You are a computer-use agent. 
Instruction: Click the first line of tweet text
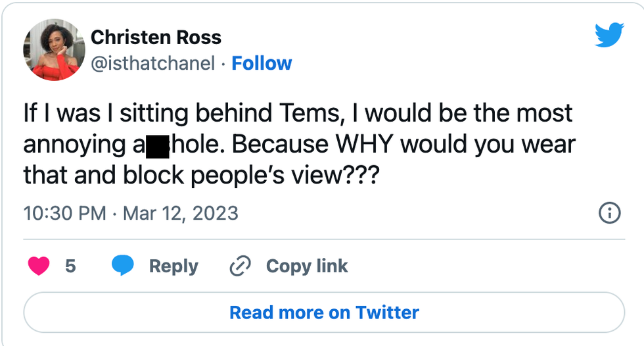tap(298, 113)
